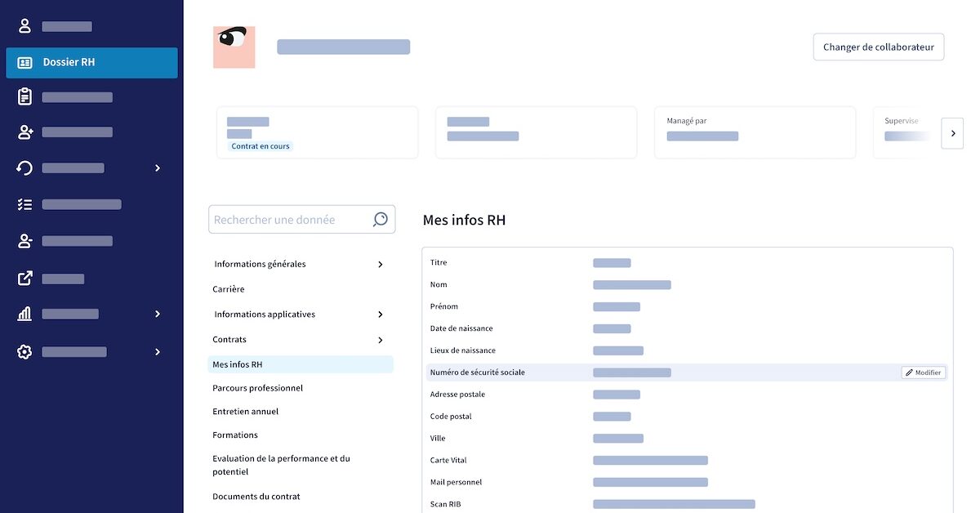This screenshot has height=513, width=980.
Task: Select the person-with-dash sidebar icon
Action: point(24,240)
